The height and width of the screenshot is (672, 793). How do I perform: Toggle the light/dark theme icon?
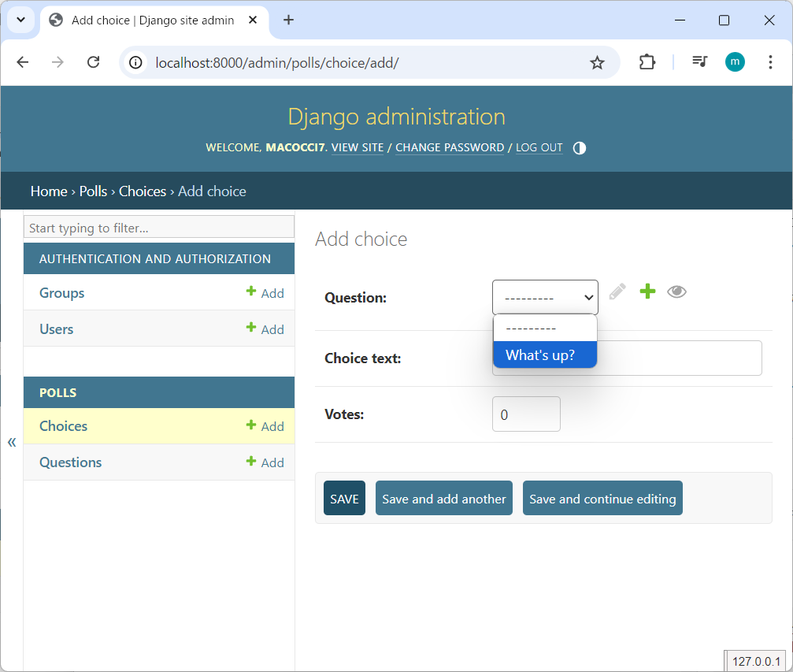tap(580, 148)
